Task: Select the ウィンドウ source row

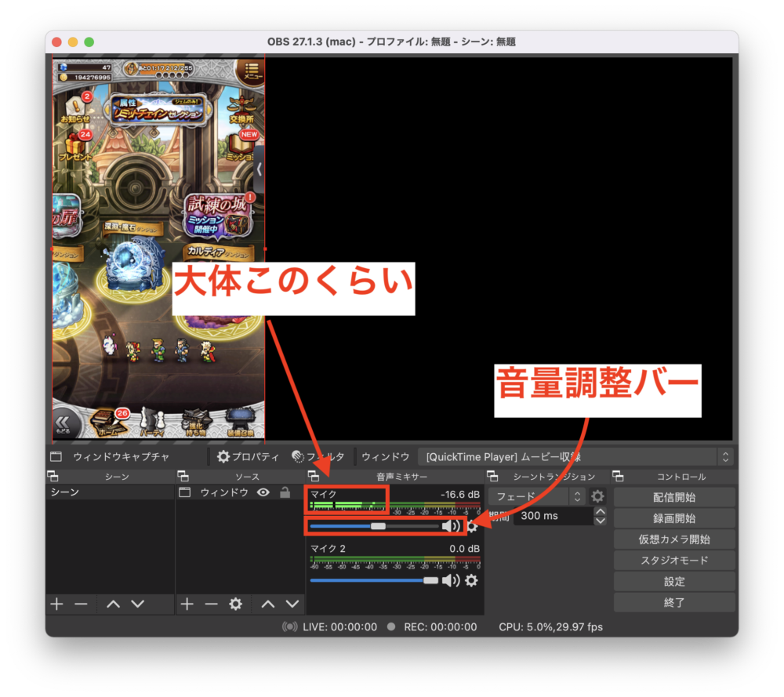Action: pos(240,492)
